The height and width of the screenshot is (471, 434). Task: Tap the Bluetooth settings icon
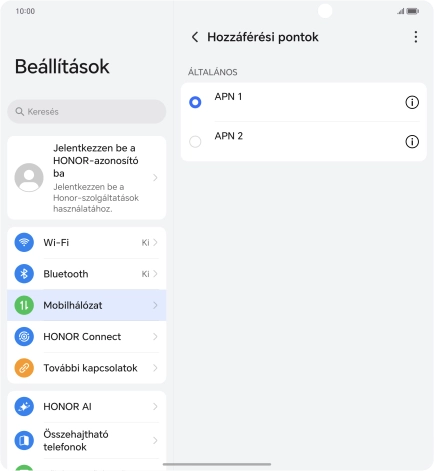tap(24, 274)
